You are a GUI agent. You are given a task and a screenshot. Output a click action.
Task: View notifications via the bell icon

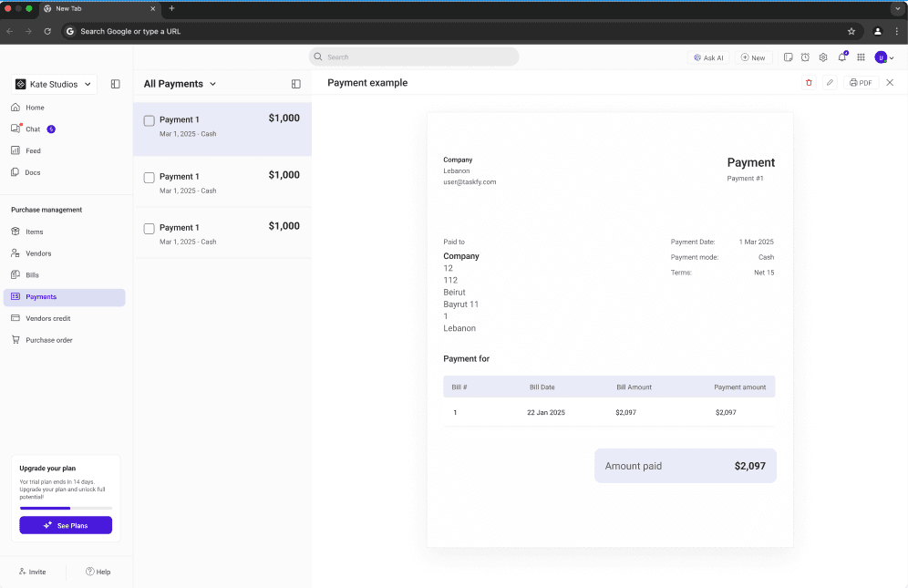(x=842, y=57)
